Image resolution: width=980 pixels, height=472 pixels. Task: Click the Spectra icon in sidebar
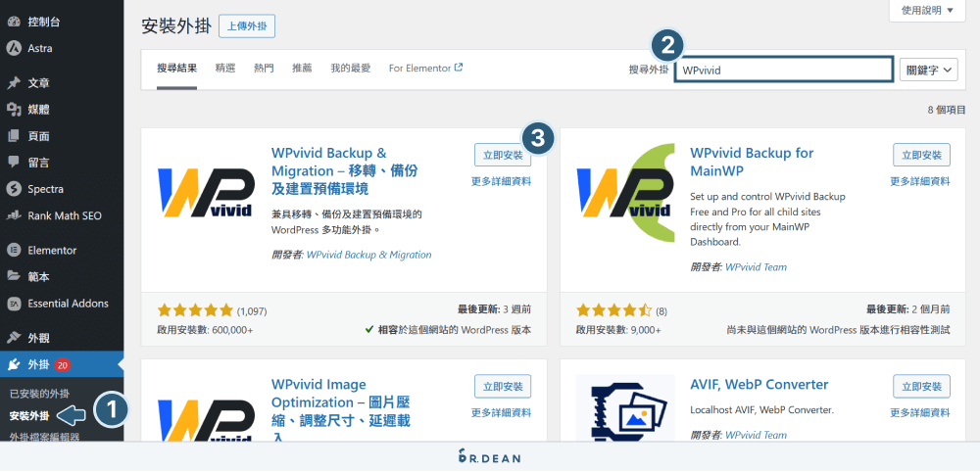pyautogui.click(x=13, y=189)
